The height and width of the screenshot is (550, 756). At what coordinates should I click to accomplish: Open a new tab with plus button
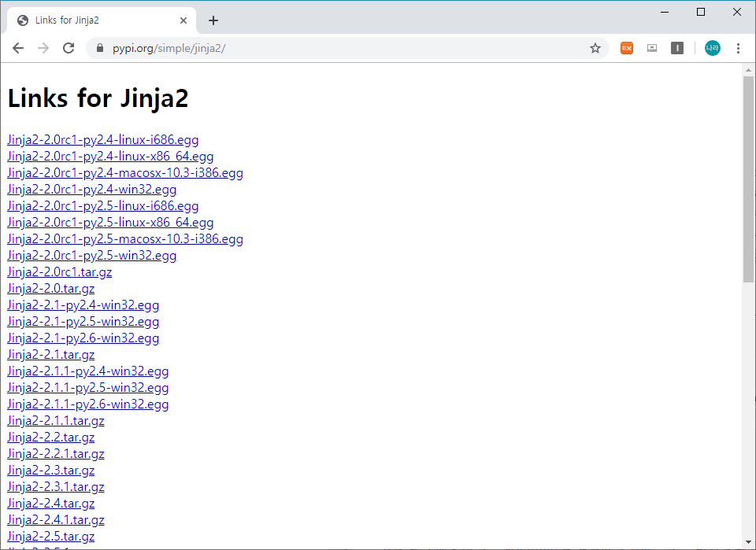pos(213,20)
